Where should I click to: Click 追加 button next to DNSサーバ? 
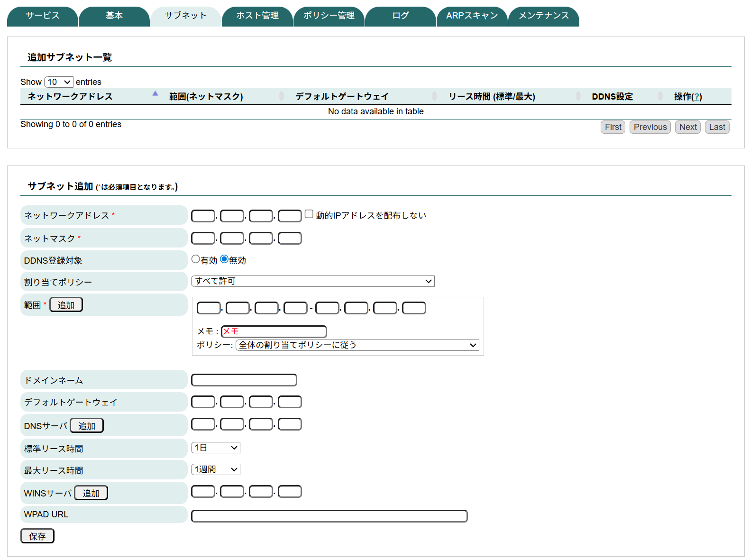(87, 426)
